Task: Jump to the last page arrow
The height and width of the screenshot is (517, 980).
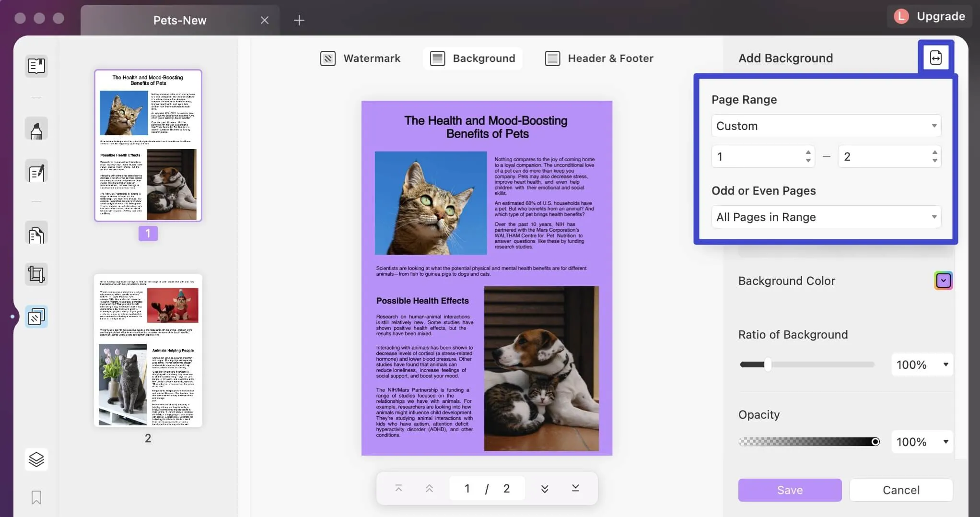Action: (x=575, y=488)
